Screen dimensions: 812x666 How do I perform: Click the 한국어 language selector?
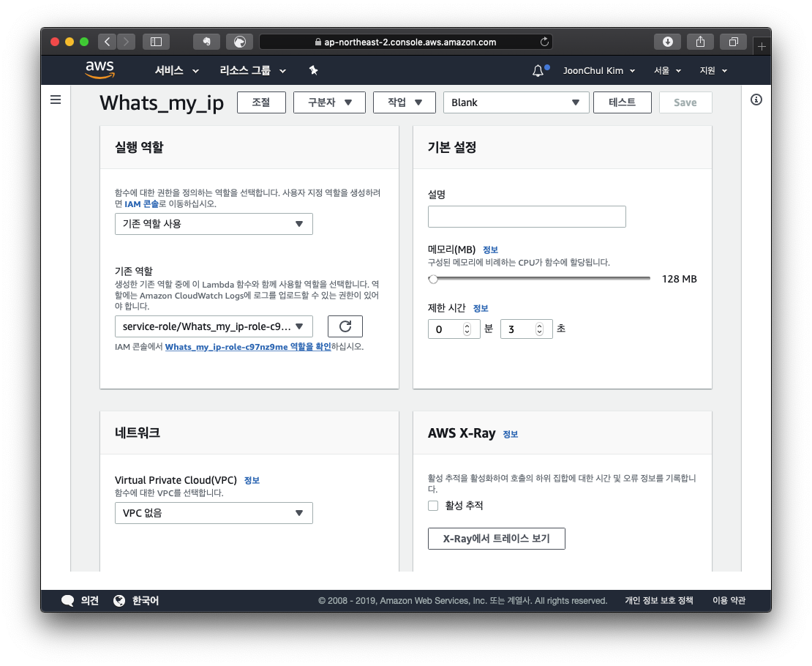146,600
